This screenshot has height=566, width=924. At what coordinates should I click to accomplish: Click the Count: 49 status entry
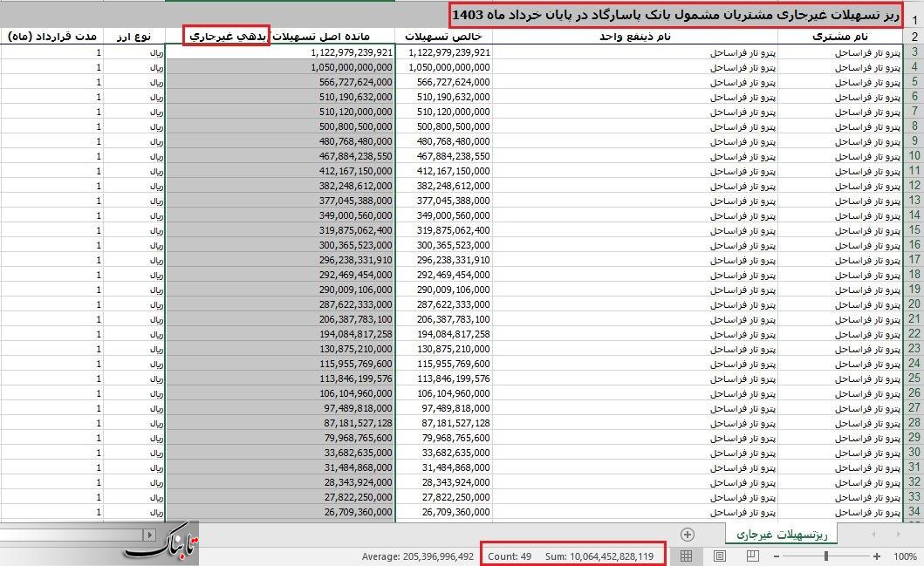pyautogui.click(x=510, y=556)
